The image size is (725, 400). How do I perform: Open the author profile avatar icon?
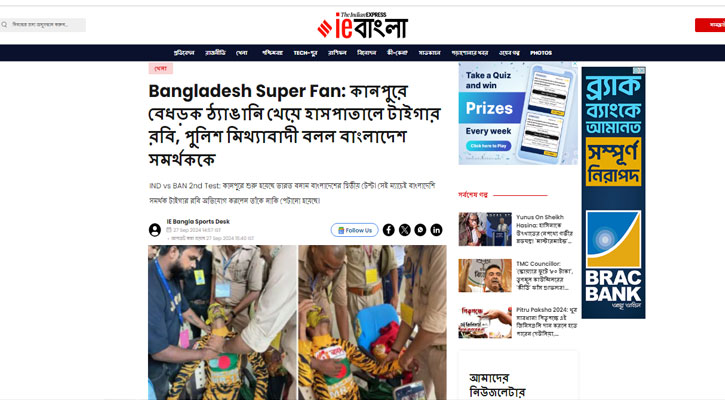coord(155,230)
